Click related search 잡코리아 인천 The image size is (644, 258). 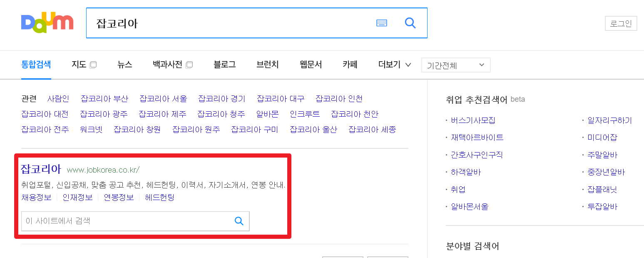339,99
